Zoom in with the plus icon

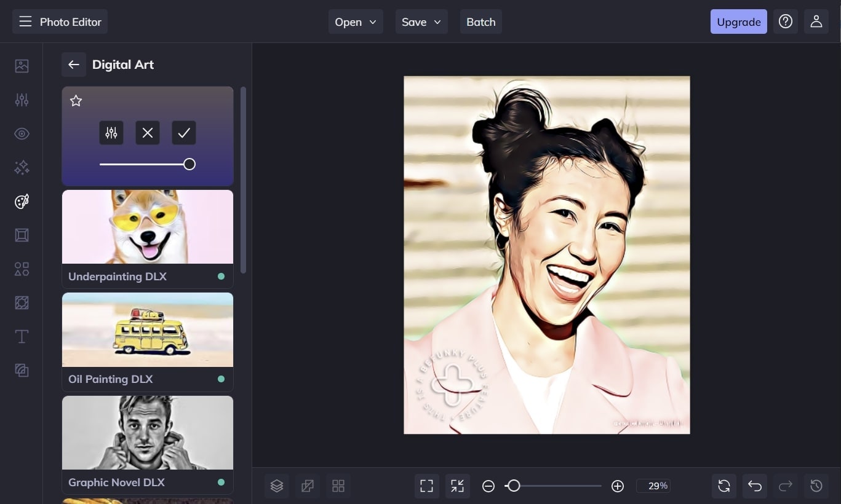[x=618, y=486]
